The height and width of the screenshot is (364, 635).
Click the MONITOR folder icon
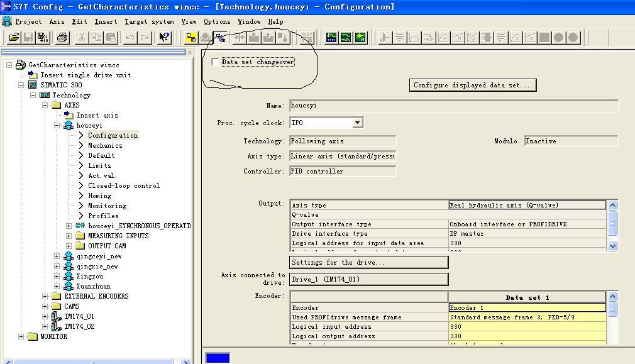coord(33,336)
